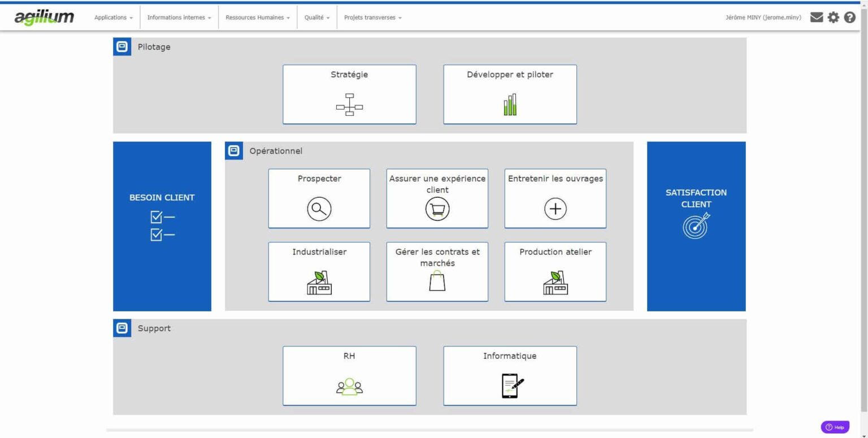Click the Help button at bottom right
Image resolution: width=868 pixels, height=438 pixels.
tap(835, 427)
